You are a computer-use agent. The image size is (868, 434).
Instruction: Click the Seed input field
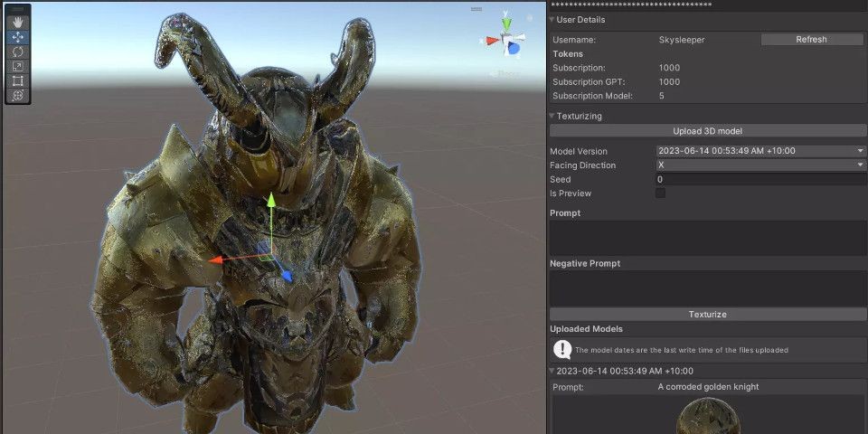pyautogui.click(x=761, y=179)
